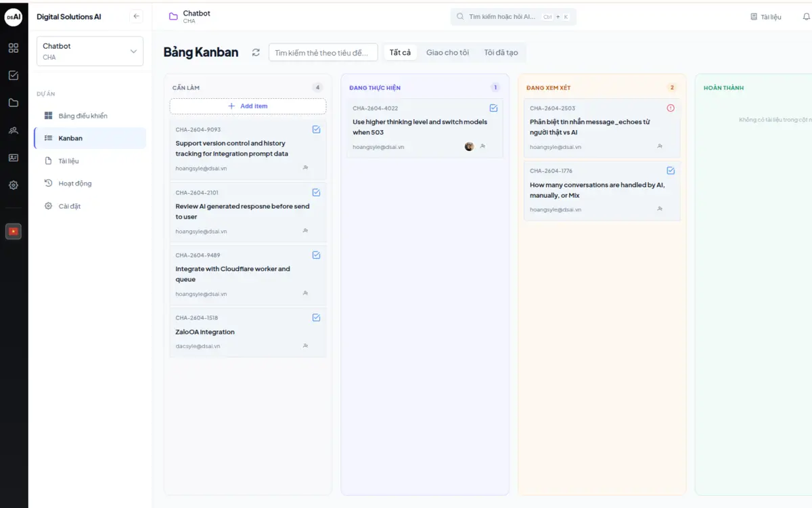The image size is (812, 508).
Task: Click the Add item button
Action: (248, 106)
